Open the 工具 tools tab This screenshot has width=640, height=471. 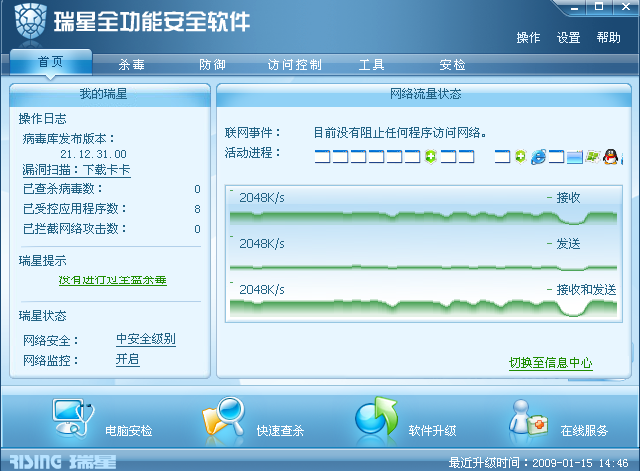371,64
